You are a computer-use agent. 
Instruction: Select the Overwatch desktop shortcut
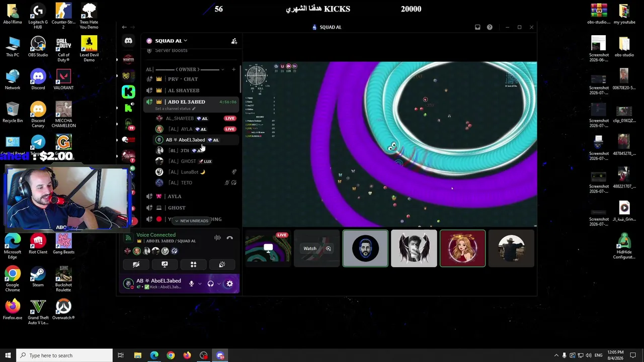(63, 310)
